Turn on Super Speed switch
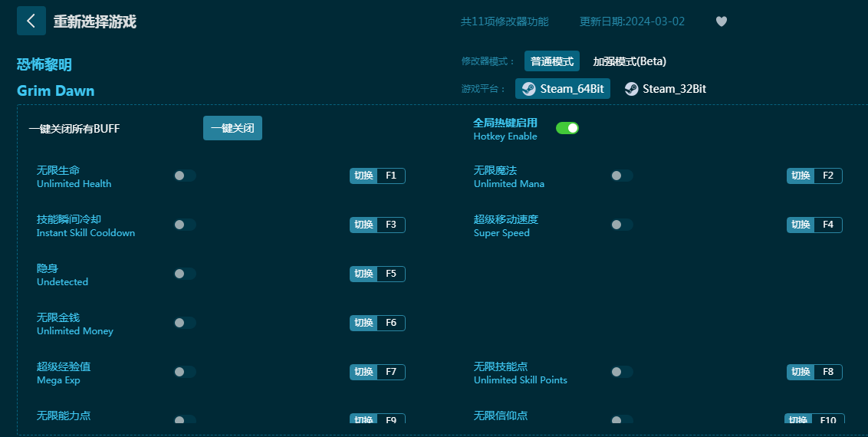The width and height of the screenshot is (868, 437). click(x=622, y=225)
